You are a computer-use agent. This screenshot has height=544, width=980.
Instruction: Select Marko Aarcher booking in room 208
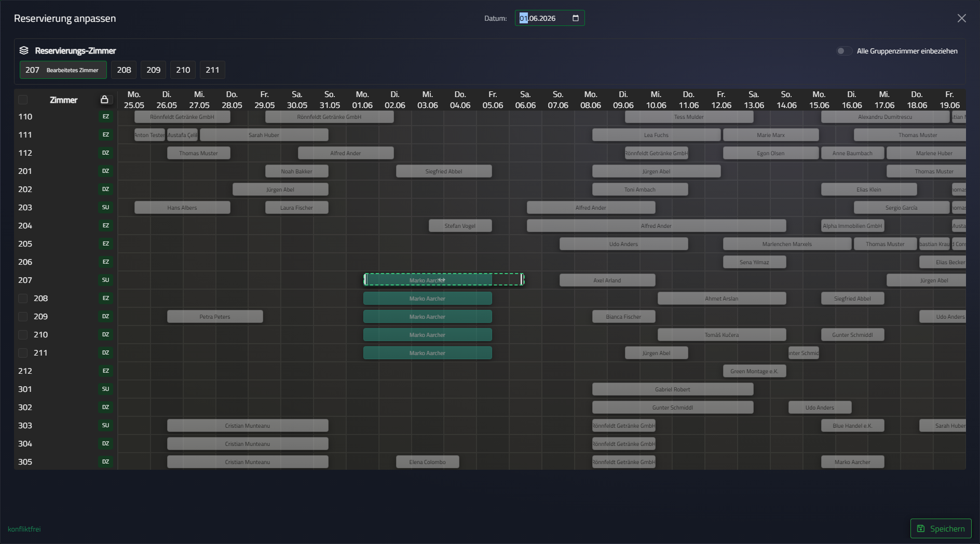point(427,298)
